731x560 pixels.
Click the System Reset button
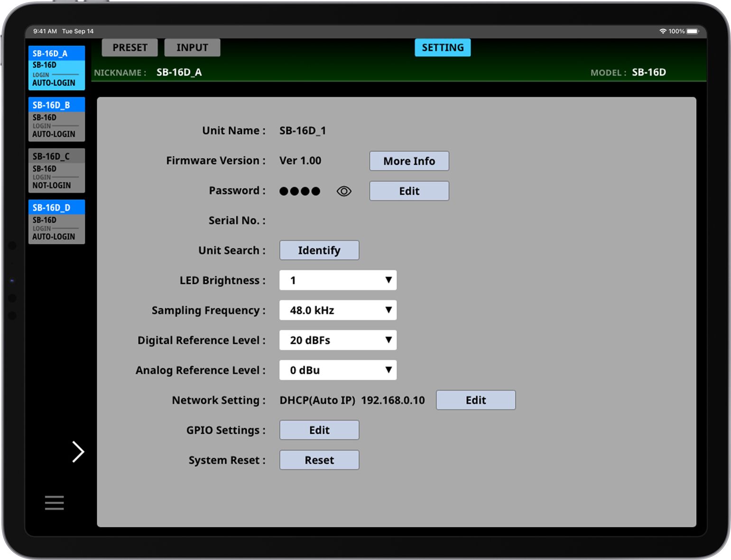click(319, 460)
